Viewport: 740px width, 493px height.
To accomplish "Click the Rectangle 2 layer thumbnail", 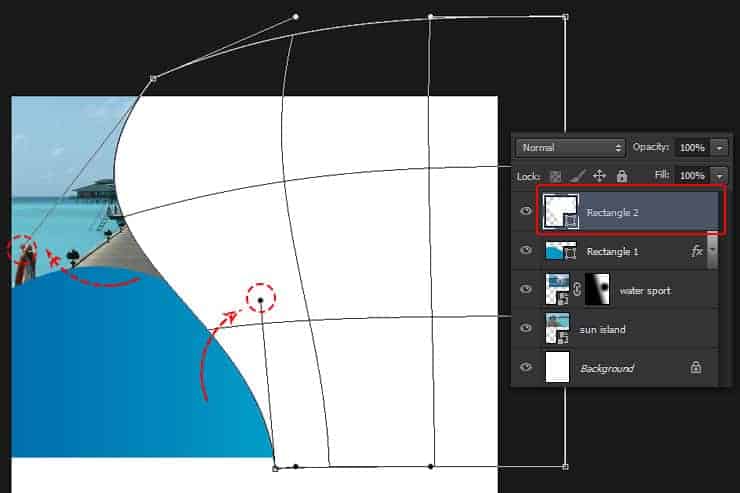I will pos(558,211).
